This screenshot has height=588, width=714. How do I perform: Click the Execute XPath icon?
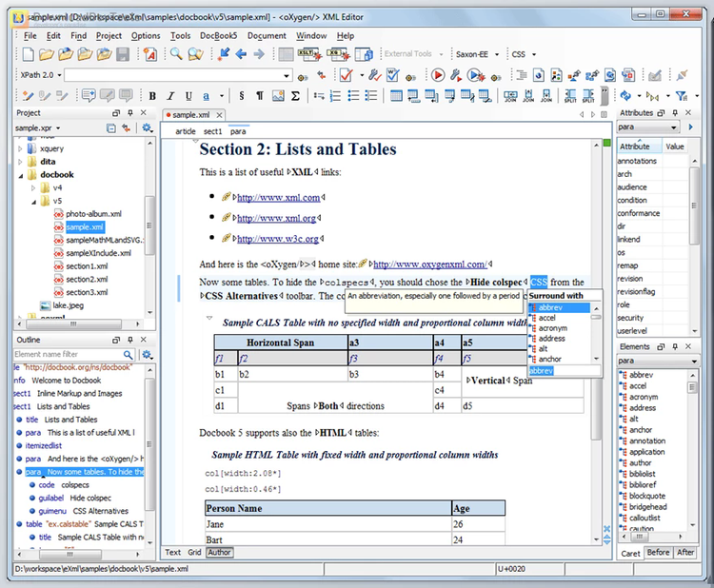[x=303, y=77]
